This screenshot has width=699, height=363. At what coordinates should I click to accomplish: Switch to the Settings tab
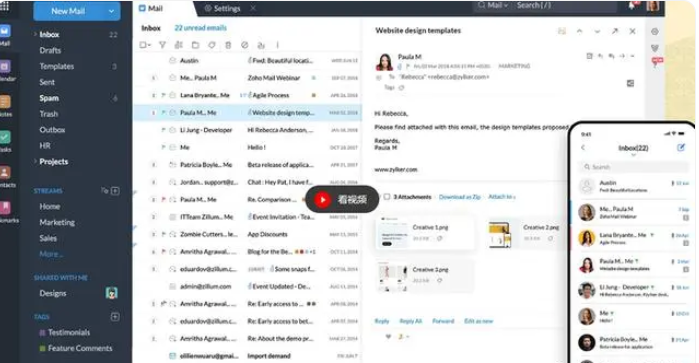coord(223,8)
